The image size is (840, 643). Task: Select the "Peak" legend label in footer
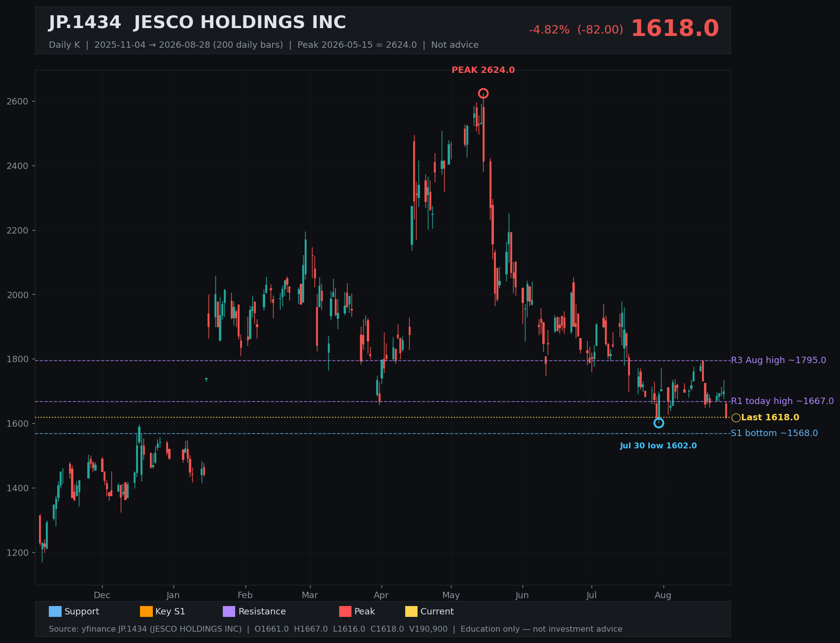click(x=365, y=611)
